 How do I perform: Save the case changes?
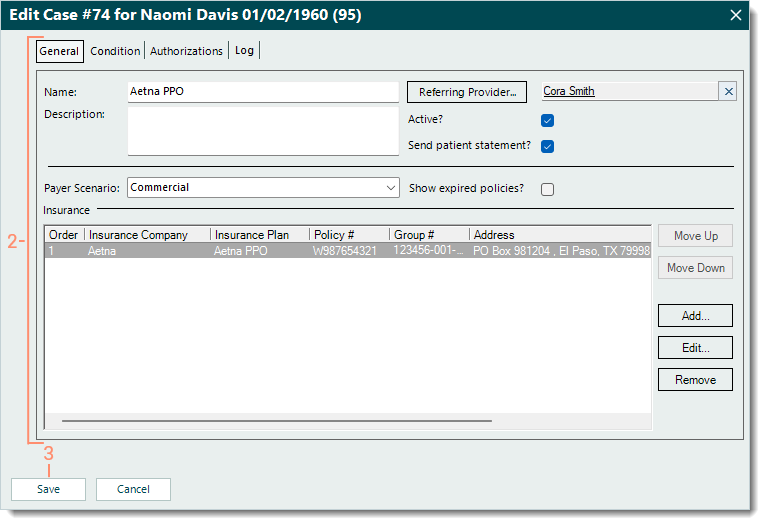click(x=48, y=489)
